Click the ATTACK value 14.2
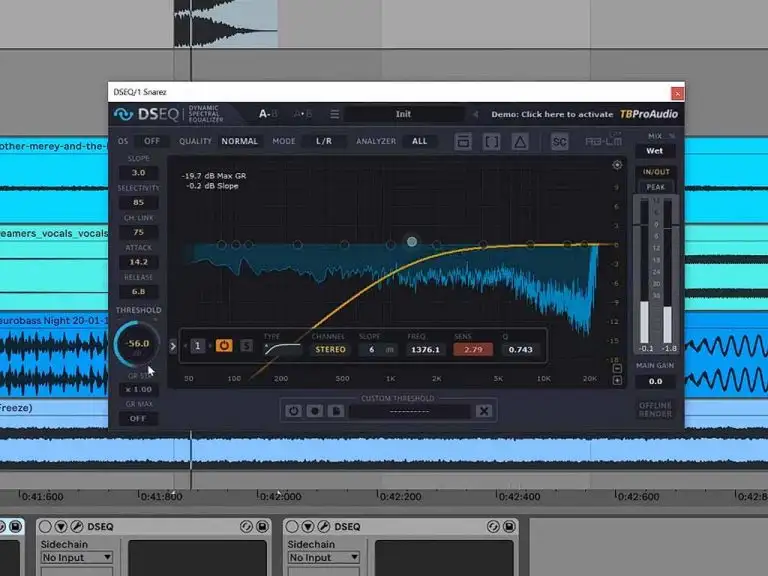This screenshot has width=768, height=576. click(139, 262)
